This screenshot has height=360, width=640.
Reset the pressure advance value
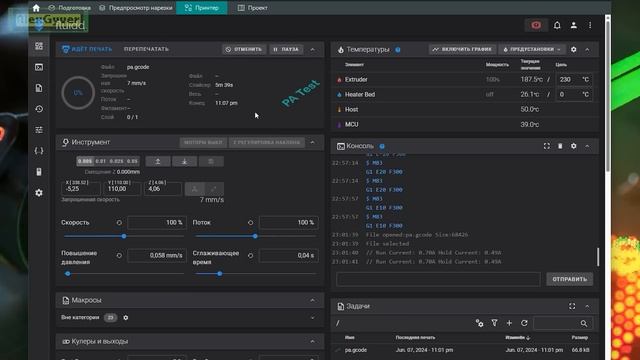(x=119, y=256)
